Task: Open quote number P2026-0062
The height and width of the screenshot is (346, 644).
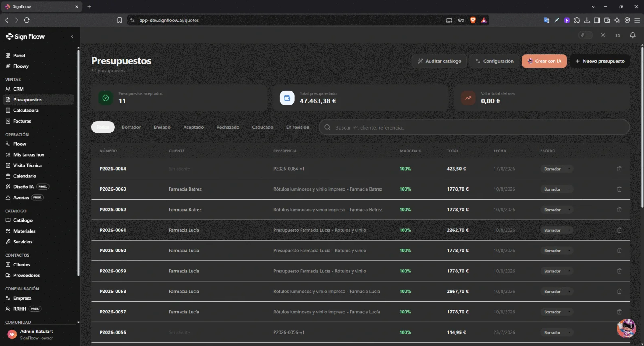Action: click(x=113, y=210)
